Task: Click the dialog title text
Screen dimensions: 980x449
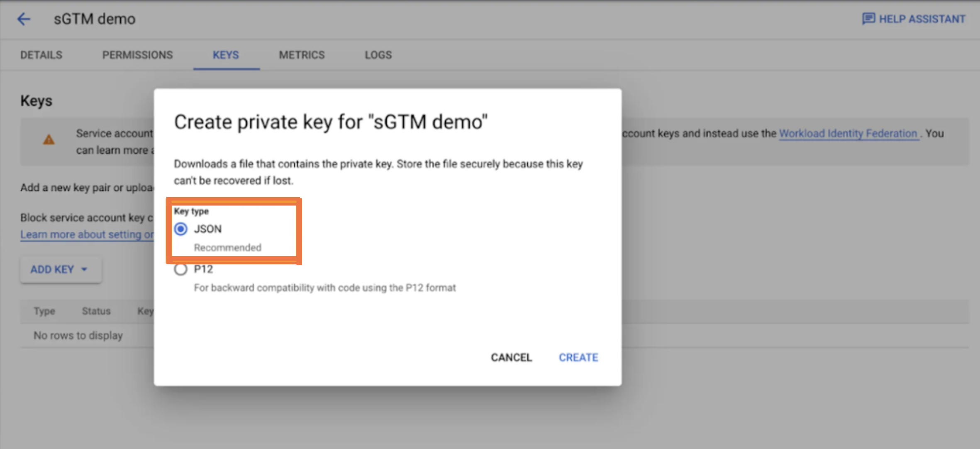Action: coord(331,122)
